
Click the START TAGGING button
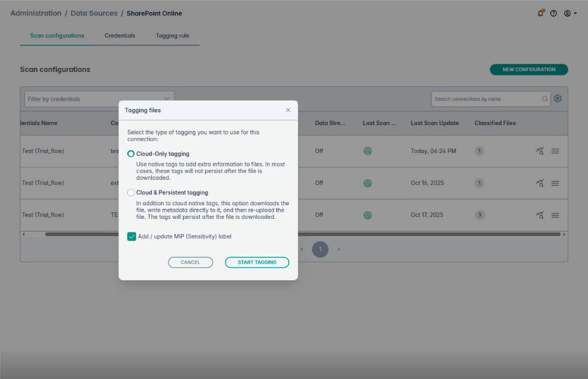click(257, 262)
